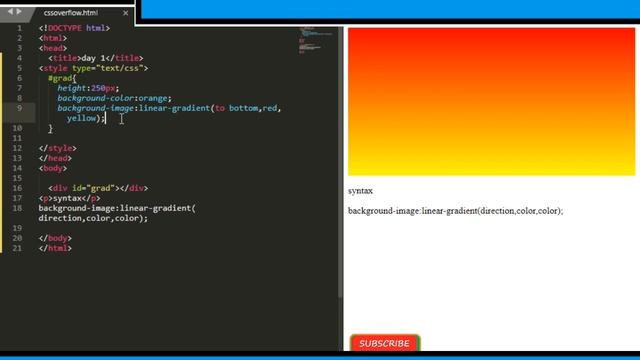This screenshot has width=640, height=360.
Task: Click the '<title>day 1</title>' line
Action: click(96, 58)
